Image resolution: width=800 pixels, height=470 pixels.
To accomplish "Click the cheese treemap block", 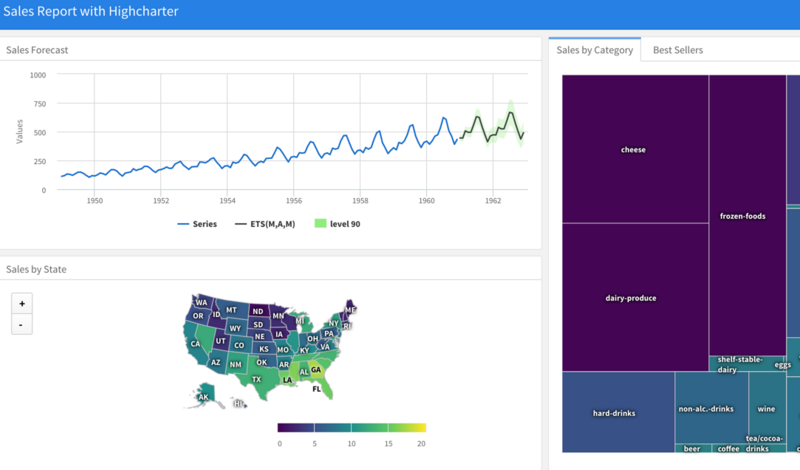I will (x=633, y=150).
